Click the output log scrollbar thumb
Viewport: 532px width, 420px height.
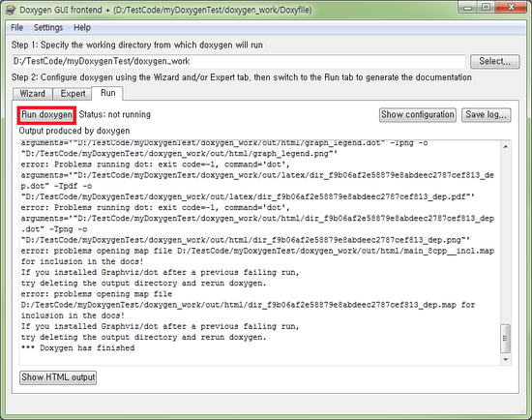(x=506, y=339)
